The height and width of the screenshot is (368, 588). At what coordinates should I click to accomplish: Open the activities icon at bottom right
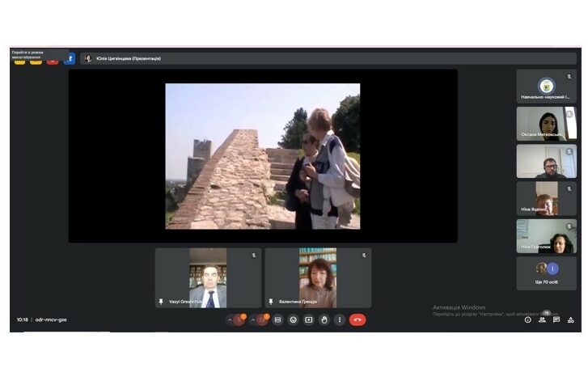pos(571,319)
